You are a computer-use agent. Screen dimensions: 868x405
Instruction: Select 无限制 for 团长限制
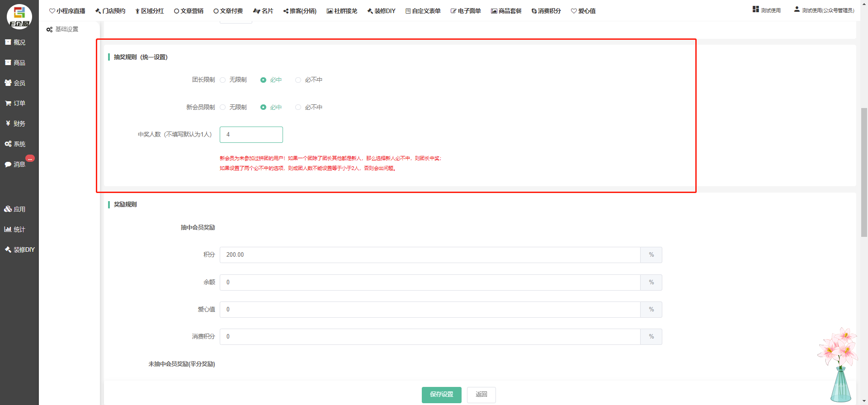[x=223, y=80]
